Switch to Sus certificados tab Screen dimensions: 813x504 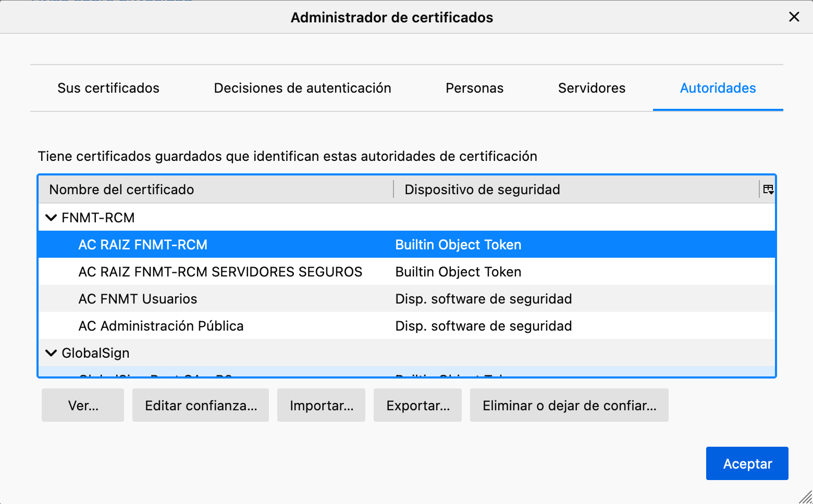tap(108, 88)
